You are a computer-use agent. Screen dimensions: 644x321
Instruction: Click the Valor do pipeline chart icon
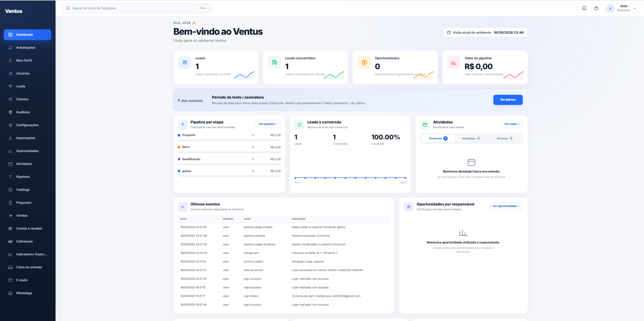click(454, 63)
